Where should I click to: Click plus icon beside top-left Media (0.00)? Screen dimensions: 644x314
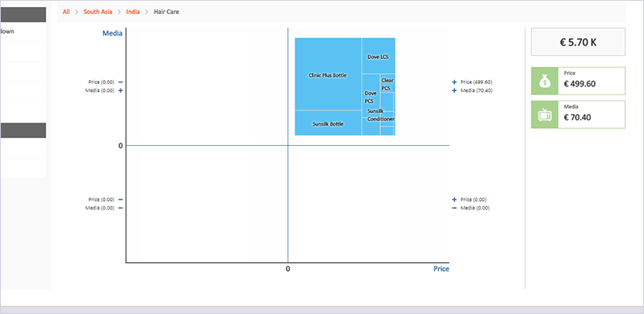(120, 90)
